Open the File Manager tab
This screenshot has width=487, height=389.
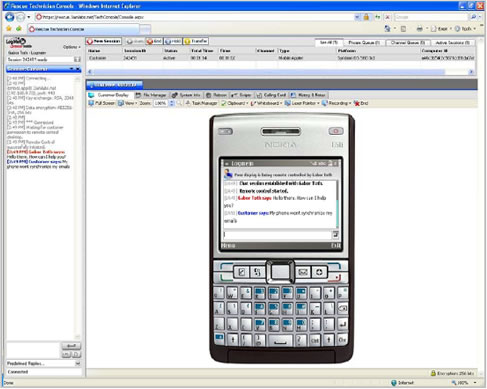(151, 95)
